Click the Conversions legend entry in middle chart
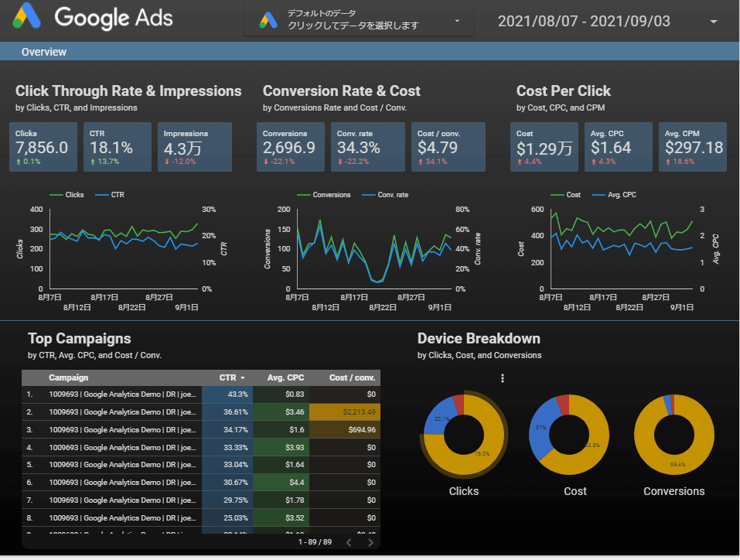740x560 pixels. click(x=324, y=195)
